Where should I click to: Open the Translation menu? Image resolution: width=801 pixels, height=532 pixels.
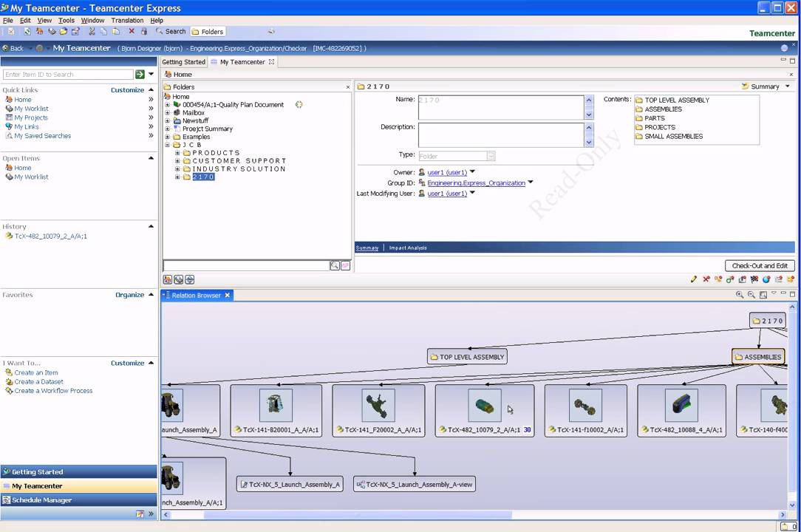pos(127,21)
